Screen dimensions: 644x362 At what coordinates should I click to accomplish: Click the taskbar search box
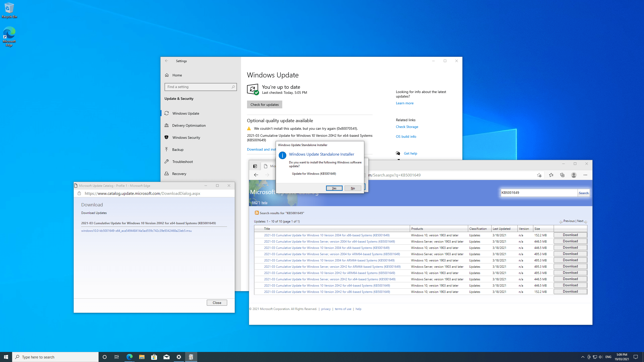pos(55,357)
